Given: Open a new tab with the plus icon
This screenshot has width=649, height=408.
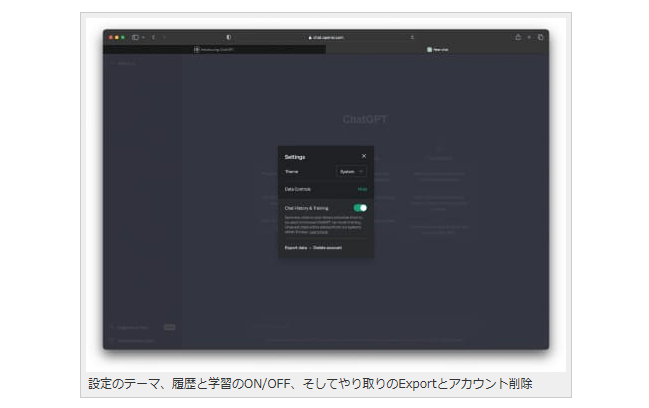Looking at the screenshot, I should coord(529,37).
